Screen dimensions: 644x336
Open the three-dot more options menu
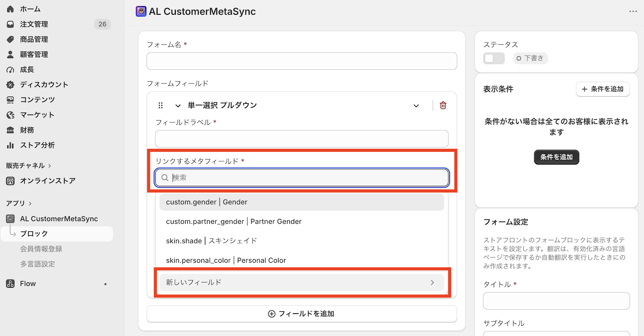(x=633, y=12)
